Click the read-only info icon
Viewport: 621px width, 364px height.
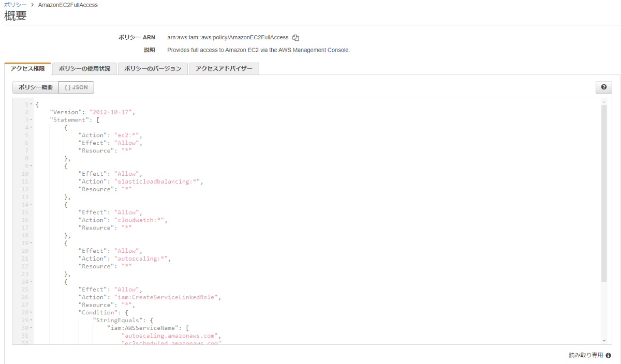608,355
